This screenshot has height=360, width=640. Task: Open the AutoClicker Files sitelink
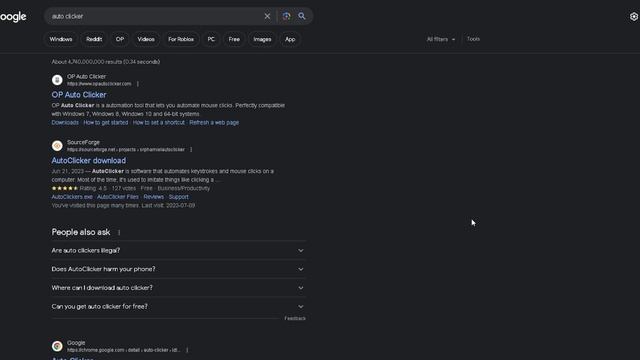pos(118,197)
